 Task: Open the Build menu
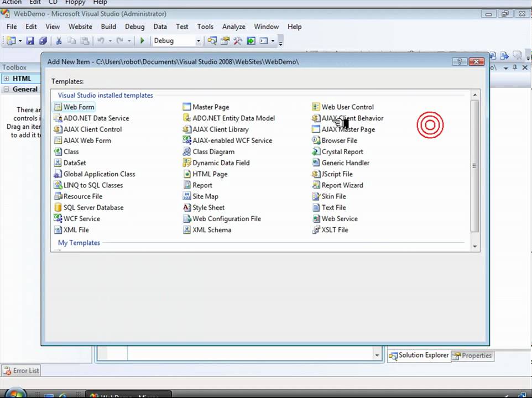pyautogui.click(x=108, y=27)
